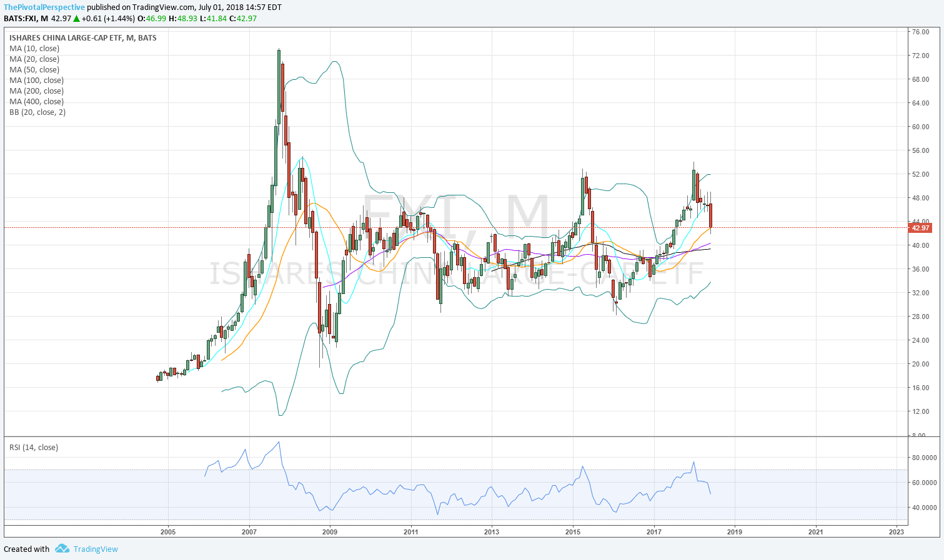Click the 2013 time axis label
This screenshot has width=944, height=560.
[492, 532]
